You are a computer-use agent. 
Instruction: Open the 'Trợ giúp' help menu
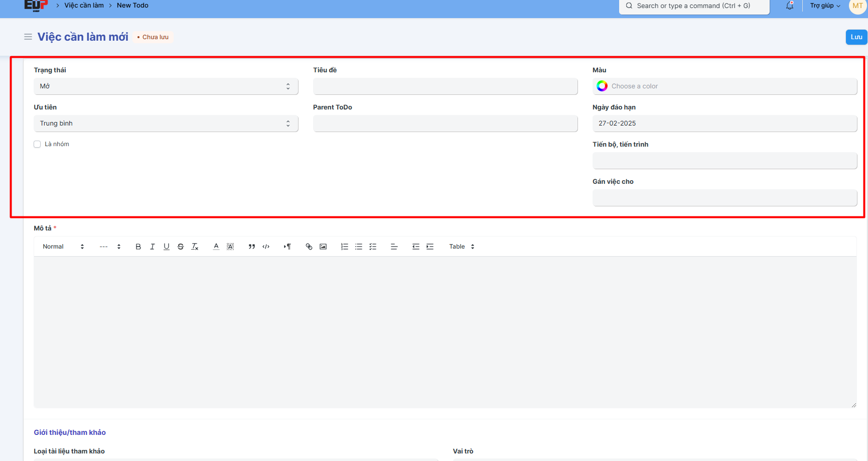click(824, 6)
